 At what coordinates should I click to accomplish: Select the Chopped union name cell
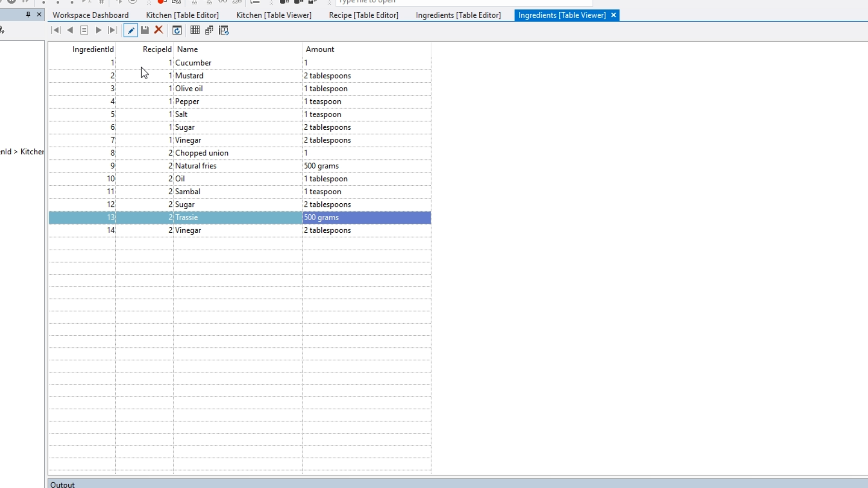pos(202,153)
